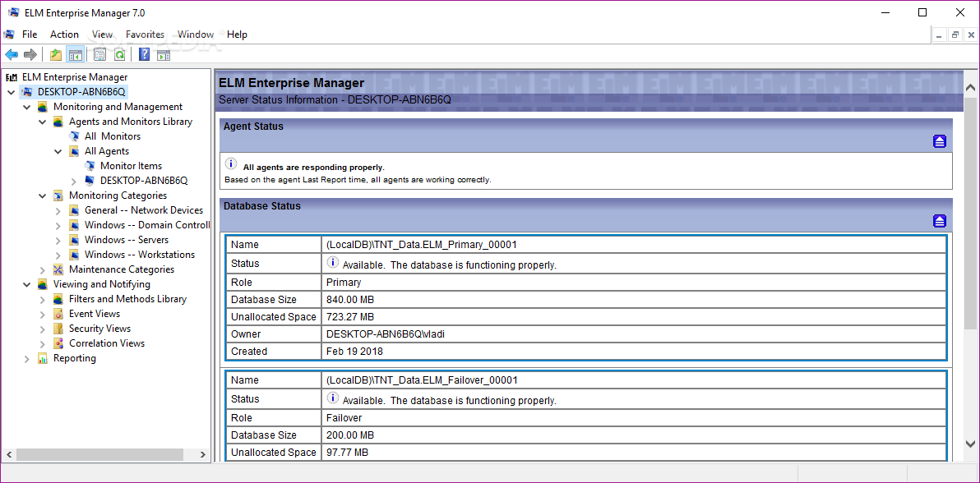This screenshot has width=980, height=483.
Task: Select Windows -- Domain Controllers category
Action: [x=147, y=225]
